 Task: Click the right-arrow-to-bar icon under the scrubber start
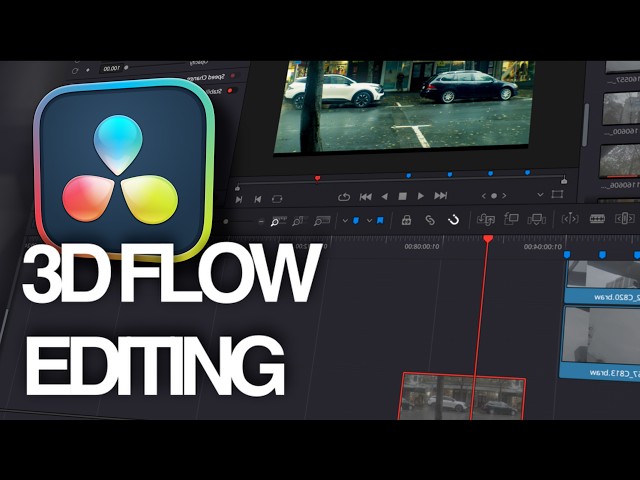[239, 199]
